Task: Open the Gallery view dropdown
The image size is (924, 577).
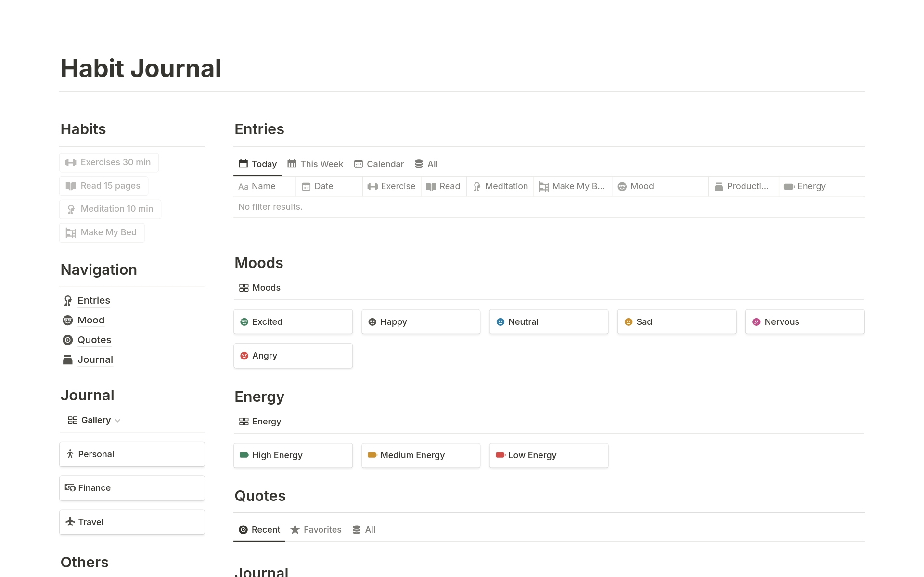Action: tap(94, 420)
